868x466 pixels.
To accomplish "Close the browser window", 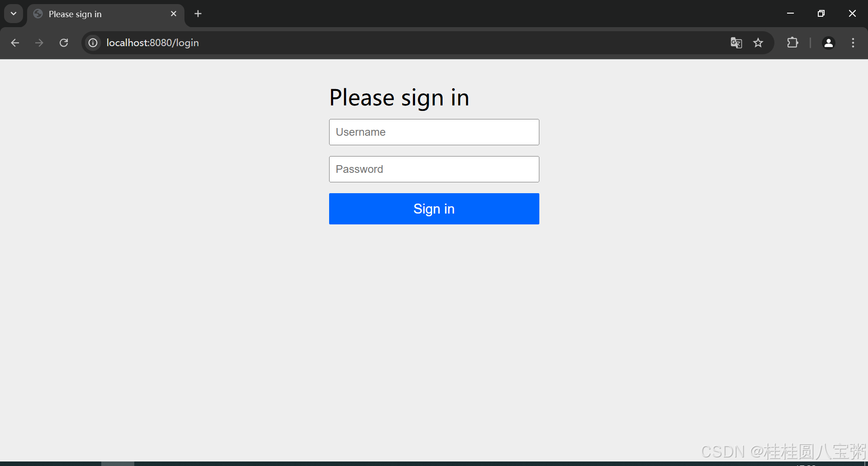I will pos(852,14).
